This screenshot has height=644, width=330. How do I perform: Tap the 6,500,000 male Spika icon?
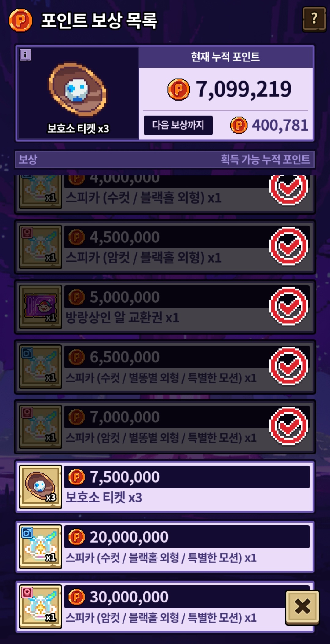click(41, 367)
